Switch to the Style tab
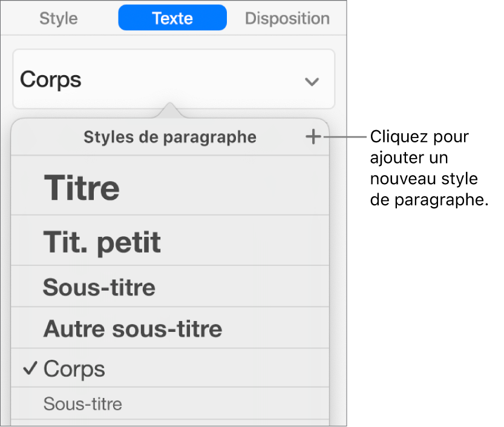This screenshot has width=504, height=427. [x=59, y=18]
